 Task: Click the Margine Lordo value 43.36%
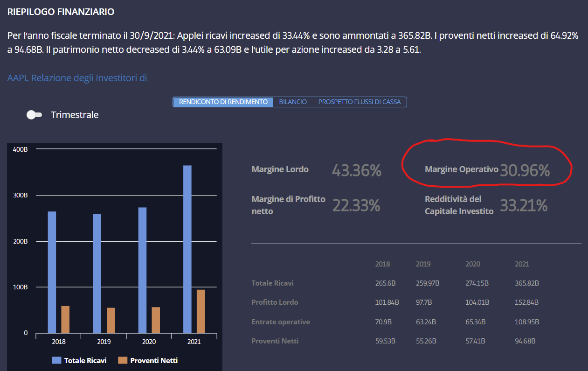tap(357, 171)
